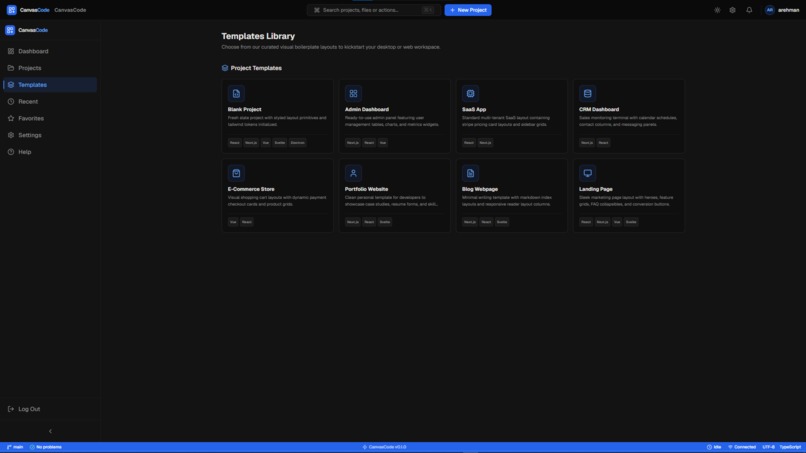
Task: Select React tag on SaaS App
Action: click(469, 142)
